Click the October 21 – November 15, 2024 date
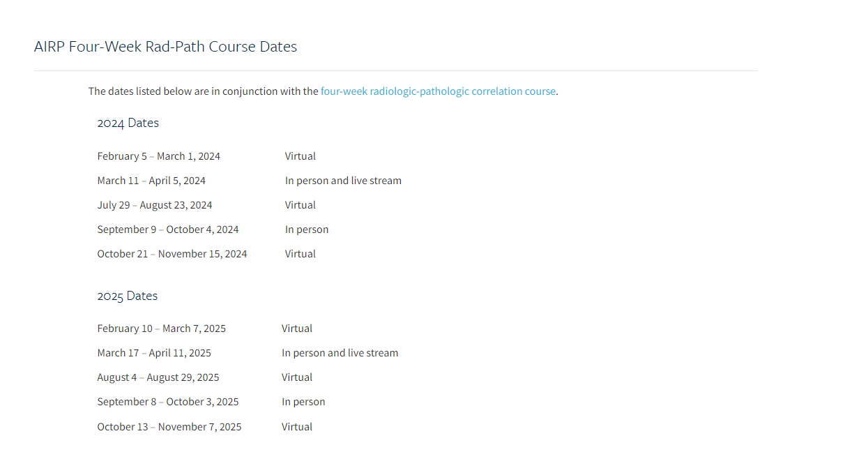 [172, 254]
